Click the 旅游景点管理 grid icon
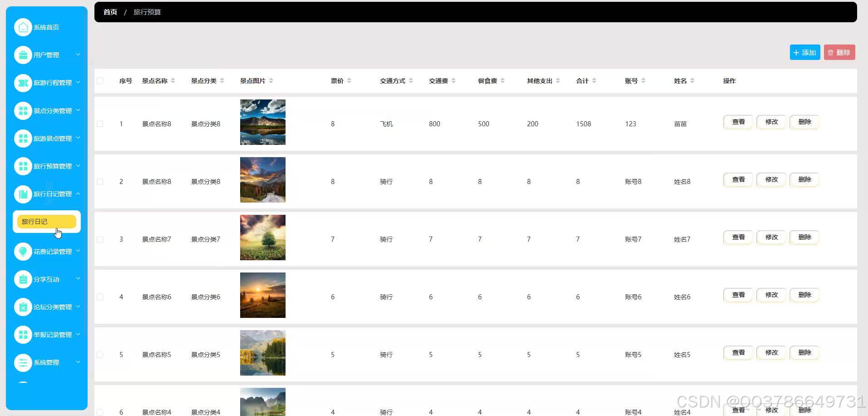 coord(23,139)
